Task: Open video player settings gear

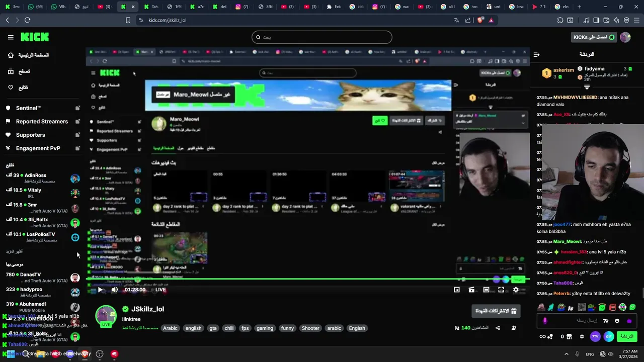Action: point(516,290)
